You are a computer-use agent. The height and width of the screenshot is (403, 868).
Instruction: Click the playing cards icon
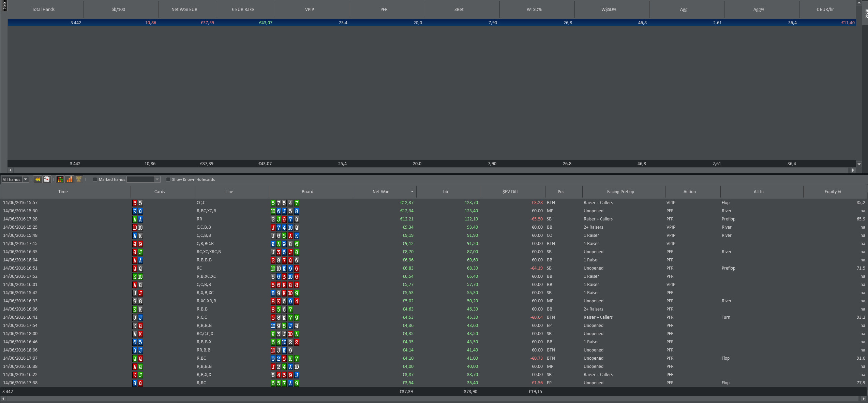(47, 179)
